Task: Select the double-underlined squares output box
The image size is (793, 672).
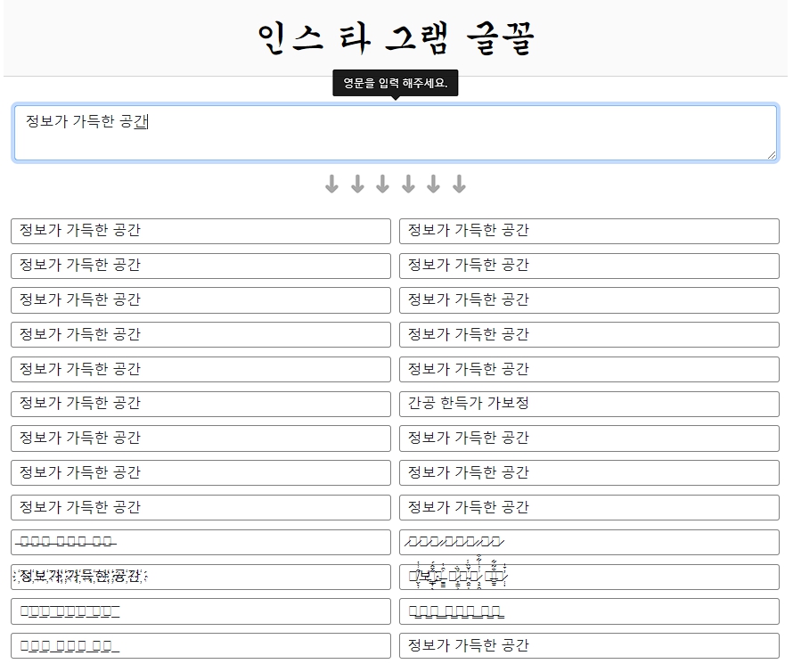Action: coord(589,611)
